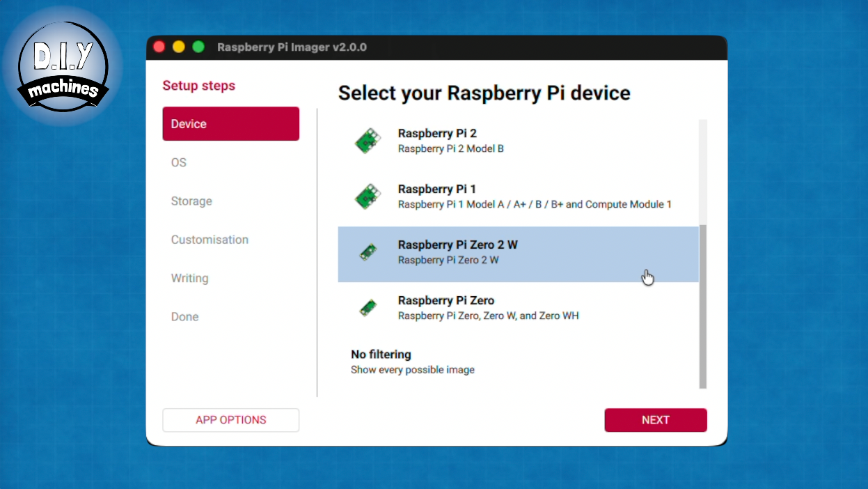Click the yellow minimize window button
868x489 pixels.
point(179,47)
